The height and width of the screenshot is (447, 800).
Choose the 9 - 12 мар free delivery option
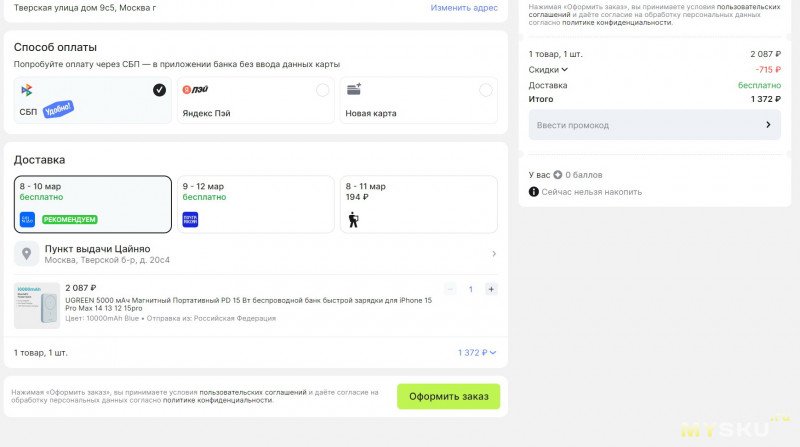click(x=254, y=204)
